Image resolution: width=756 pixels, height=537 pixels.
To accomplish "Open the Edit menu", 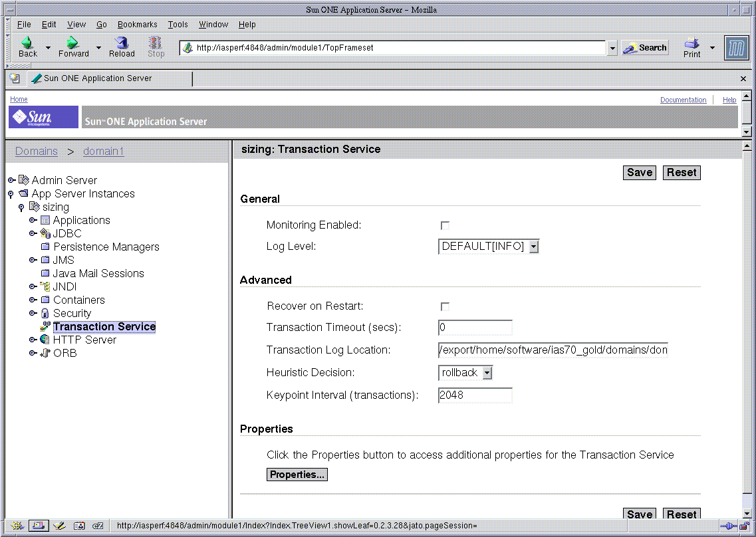I will 49,24.
